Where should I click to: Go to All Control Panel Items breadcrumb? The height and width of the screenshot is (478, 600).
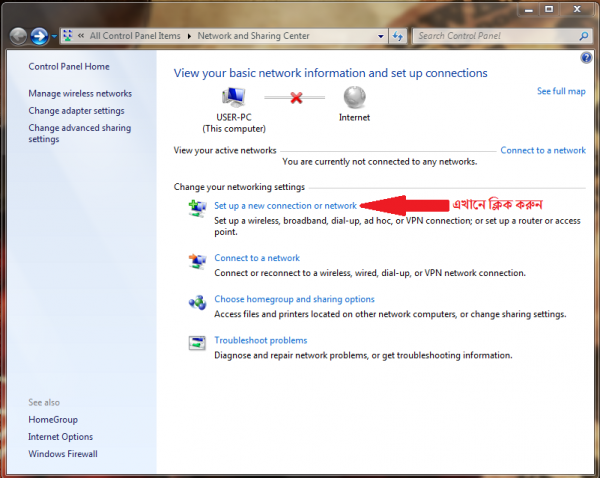pyautogui.click(x=135, y=36)
